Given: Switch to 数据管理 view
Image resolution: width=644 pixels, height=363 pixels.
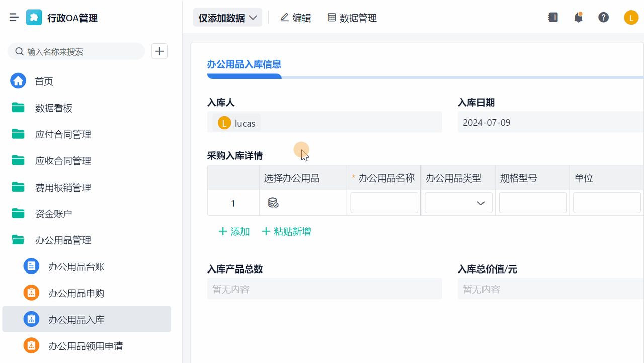Looking at the screenshot, I should pos(352,17).
